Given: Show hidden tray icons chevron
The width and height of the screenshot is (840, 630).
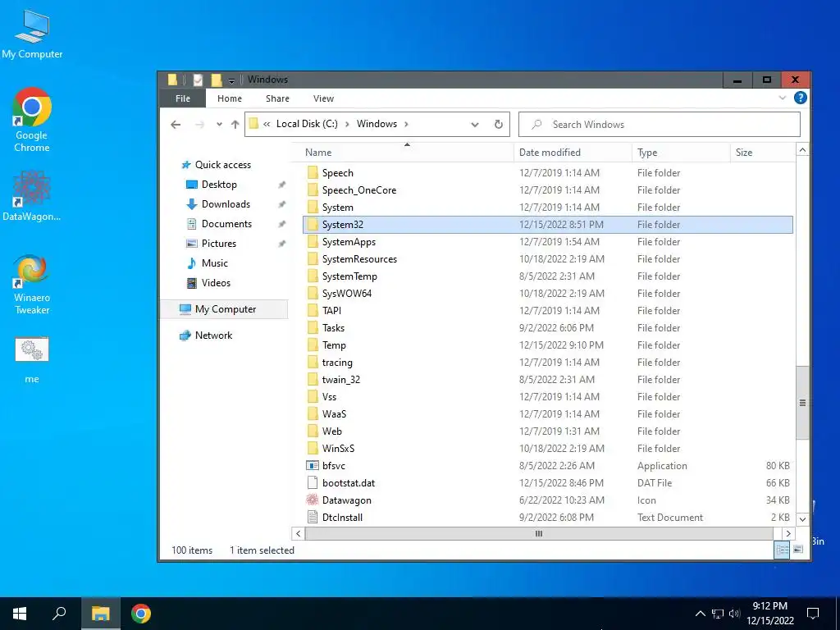Looking at the screenshot, I should pyautogui.click(x=701, y=614).
